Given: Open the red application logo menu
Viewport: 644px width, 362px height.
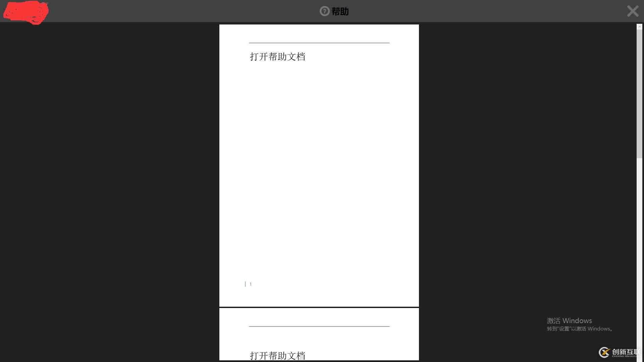Looking at the screenshot, I should pyautogui.click(x=24, y=12).
